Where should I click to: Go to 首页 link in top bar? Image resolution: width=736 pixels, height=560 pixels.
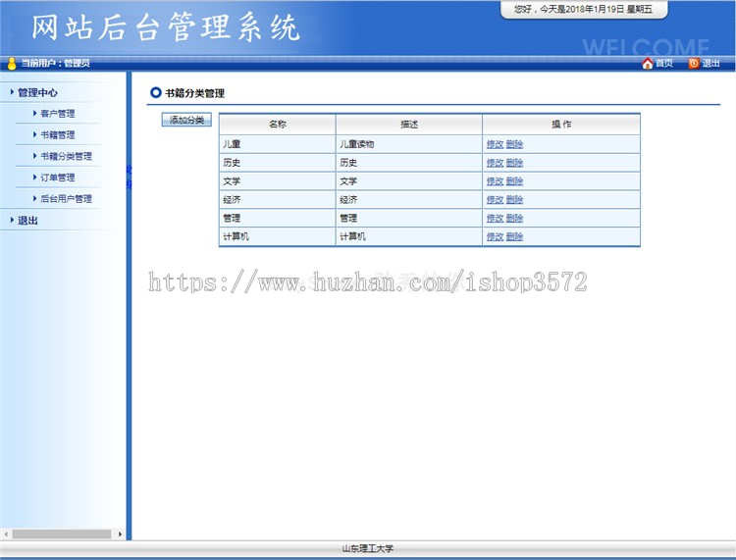pos(664,64)
